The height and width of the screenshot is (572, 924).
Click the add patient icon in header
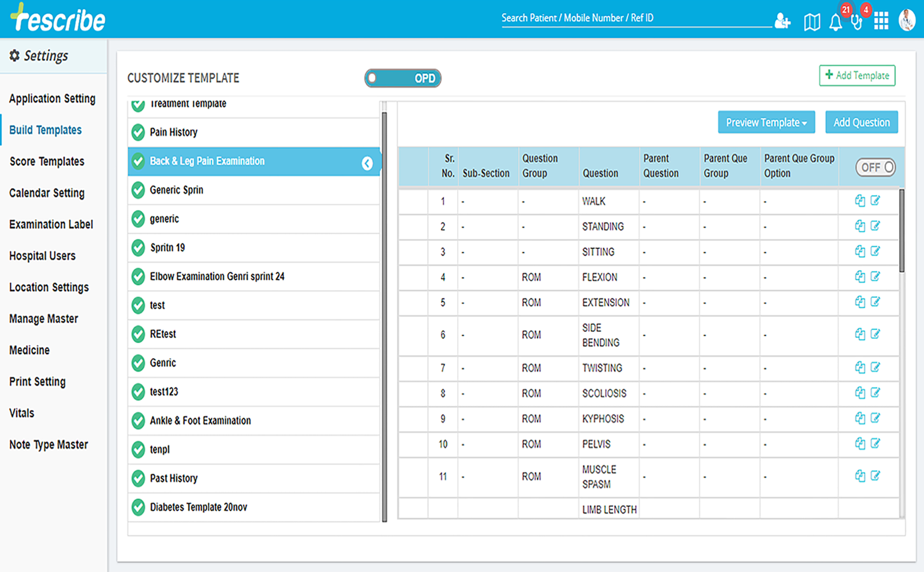coord(782,22)
